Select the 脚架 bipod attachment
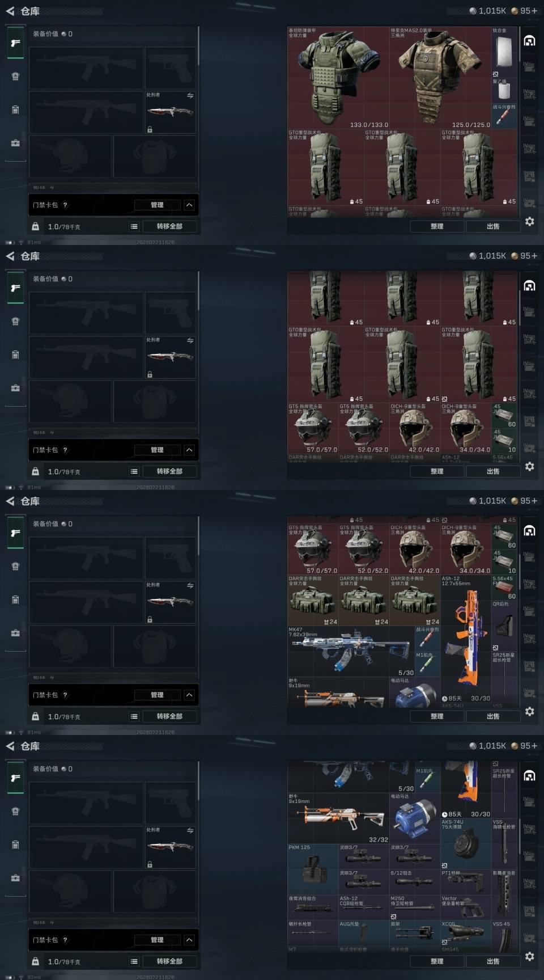The image size is (544, 980). (x=415, y=933)
